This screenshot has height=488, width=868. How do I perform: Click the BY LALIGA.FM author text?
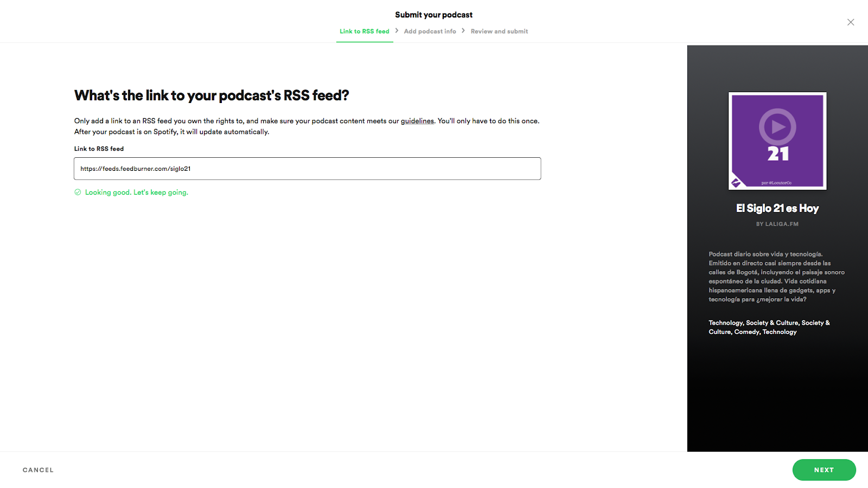(x=777, y=224)
